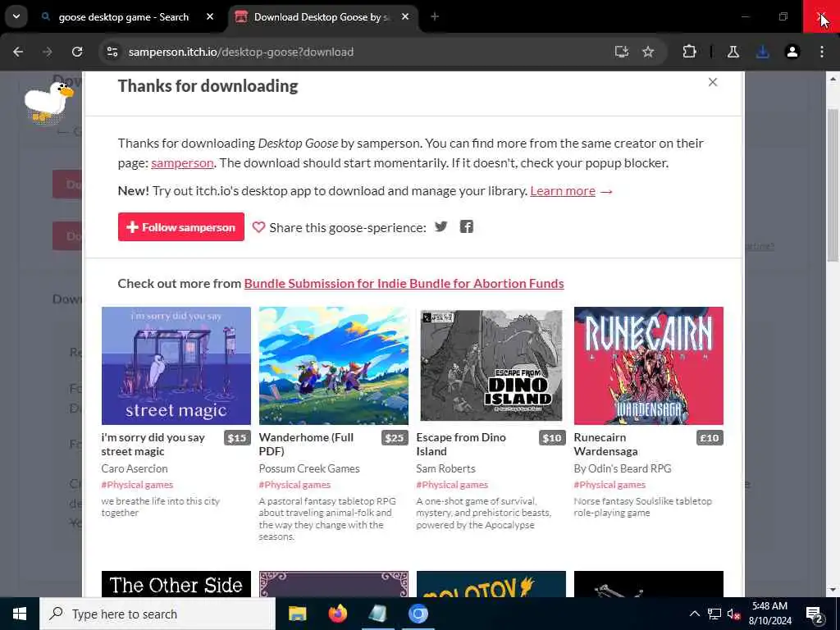This screenshot has height=630, width=840.
Task: Switch to goose desktop game Search tab
Action: pyautogui.click(x=124, y=17)
